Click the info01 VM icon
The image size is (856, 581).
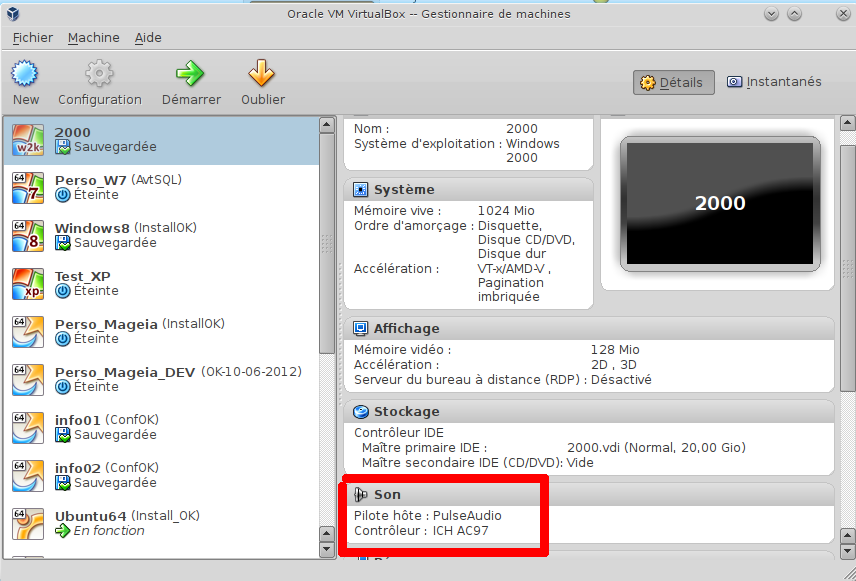pyautogui.click(x=28, y=428)
